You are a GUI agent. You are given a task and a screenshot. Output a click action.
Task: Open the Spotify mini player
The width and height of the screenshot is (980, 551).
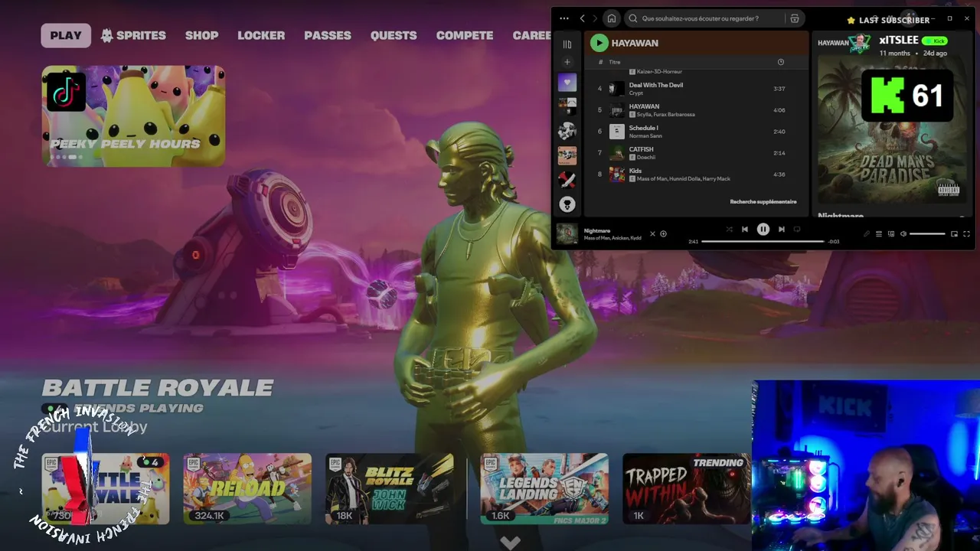pyautogui.click(x=954, y=234)
